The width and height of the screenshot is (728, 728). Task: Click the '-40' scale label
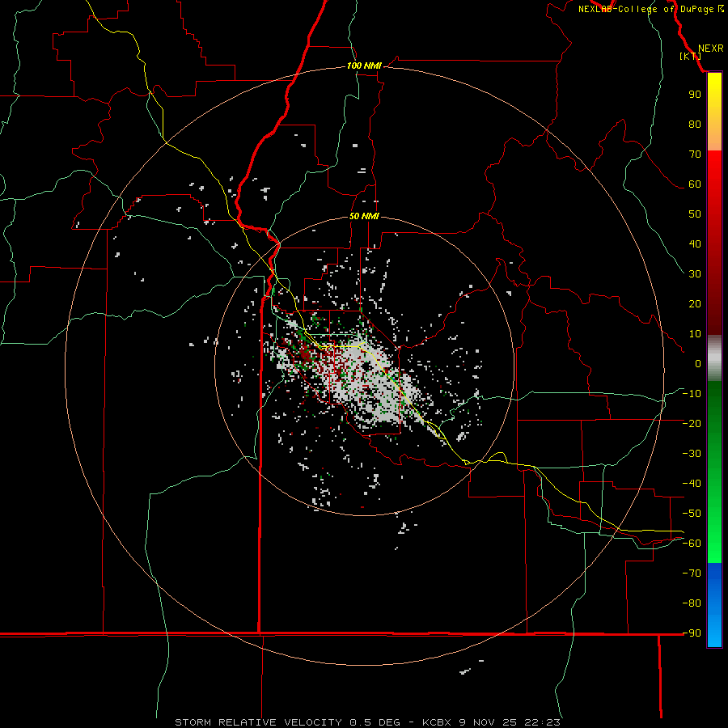point(692,484)
